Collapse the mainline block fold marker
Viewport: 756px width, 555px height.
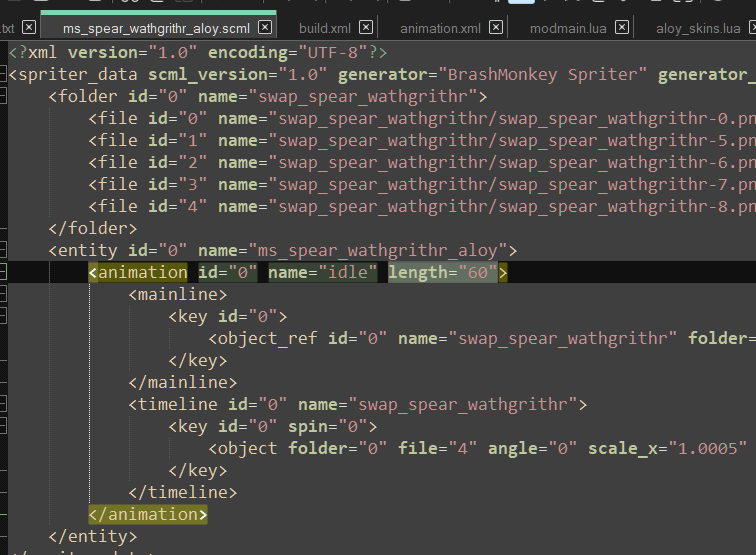click(3, 294)
